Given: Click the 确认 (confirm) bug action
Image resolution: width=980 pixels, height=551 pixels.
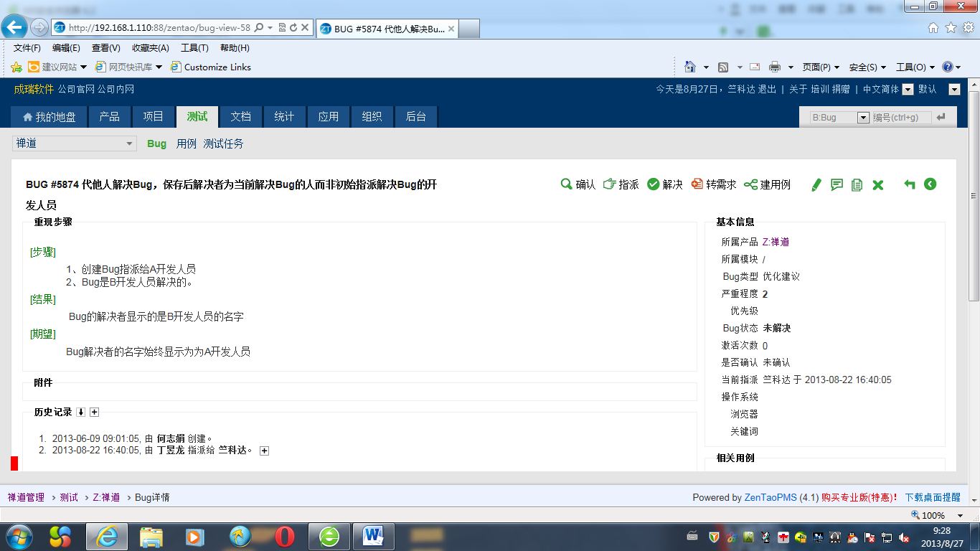Looking at the screenshot, I should pos(578,184).
